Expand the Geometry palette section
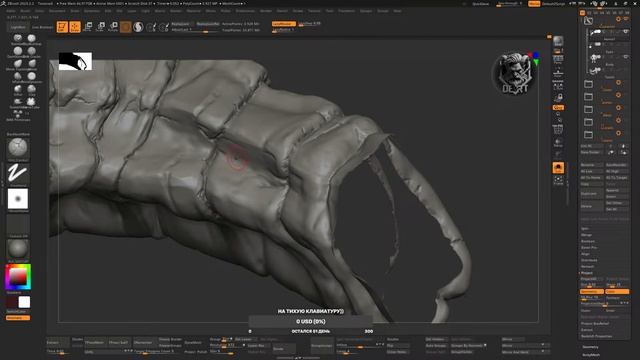 tap(590, 347)
